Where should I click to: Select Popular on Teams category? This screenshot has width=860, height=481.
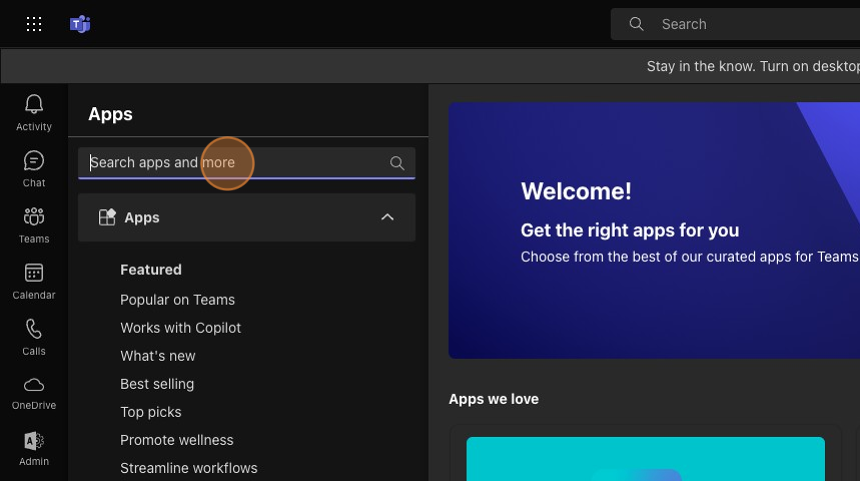point(178,300)
